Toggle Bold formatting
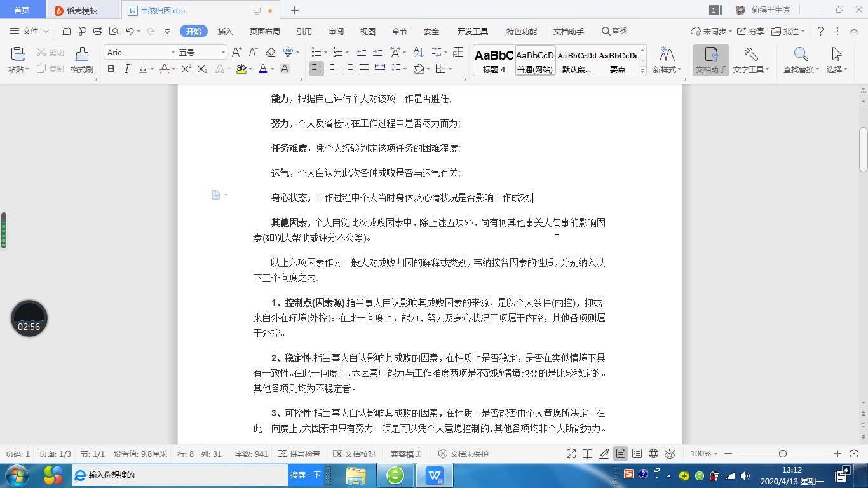The image size is (868, 488). (111, 69)
